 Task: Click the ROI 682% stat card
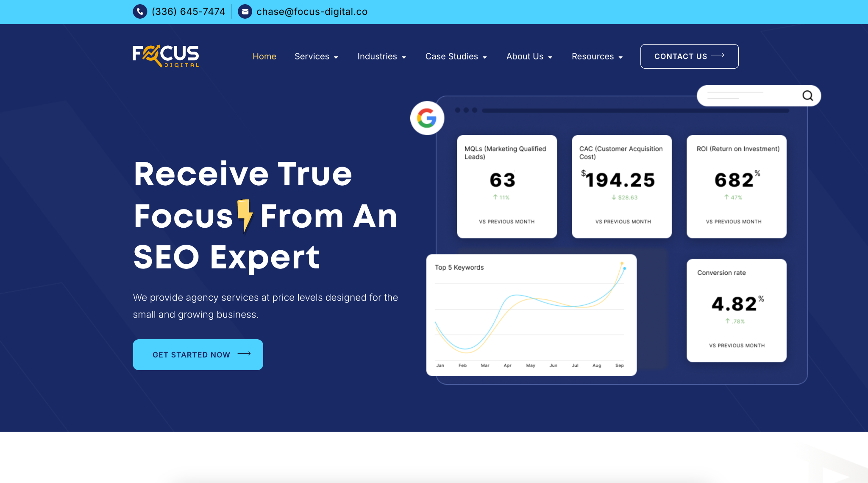[736, 187]
